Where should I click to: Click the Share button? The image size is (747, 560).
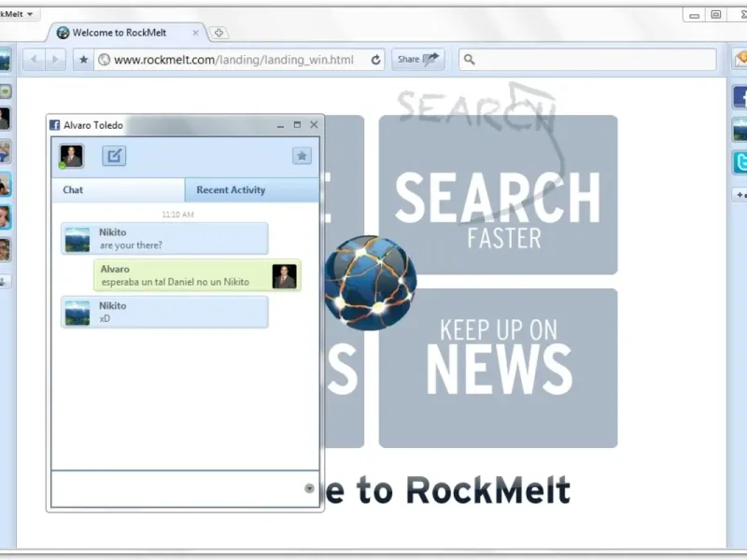pyautogui.click(x=417, y=60)
